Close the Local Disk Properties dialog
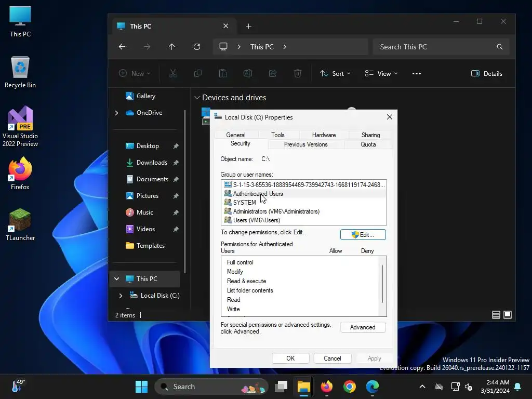532x399 pixels. tap(390, 117)
